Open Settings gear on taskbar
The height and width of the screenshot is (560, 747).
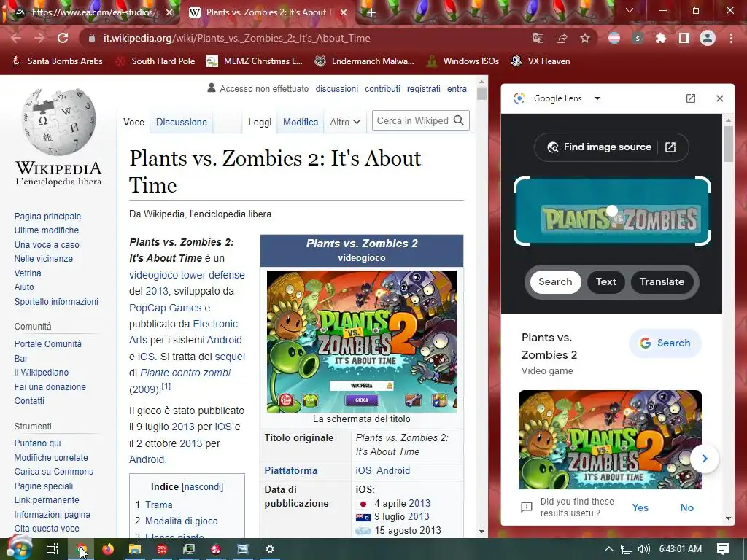coord(270,549)
